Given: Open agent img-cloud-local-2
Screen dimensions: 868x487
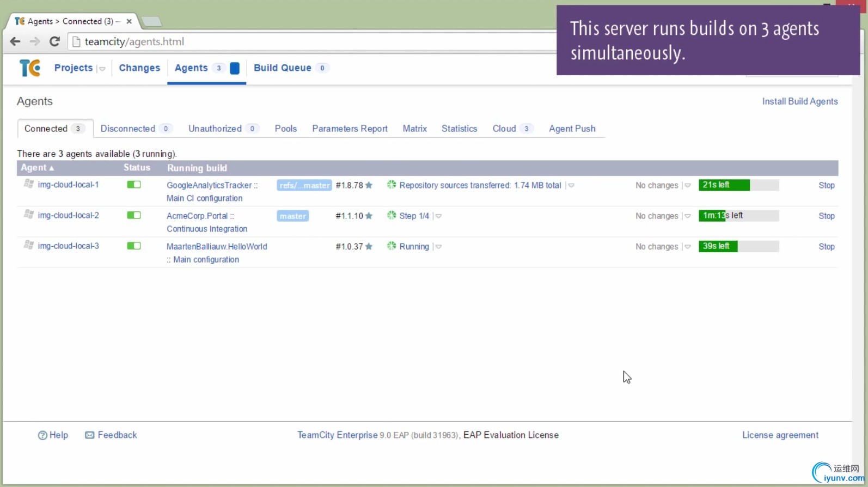Looking at the screenshot, I should click(x=68, y=215).
